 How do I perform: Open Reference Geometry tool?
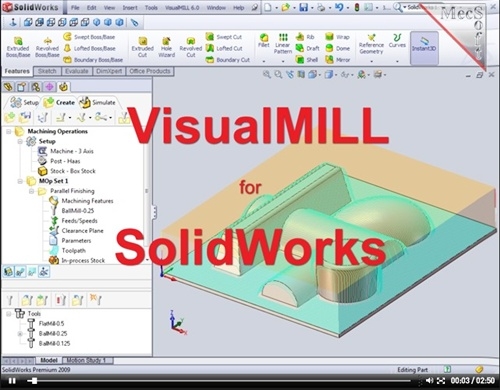[371, 44]
